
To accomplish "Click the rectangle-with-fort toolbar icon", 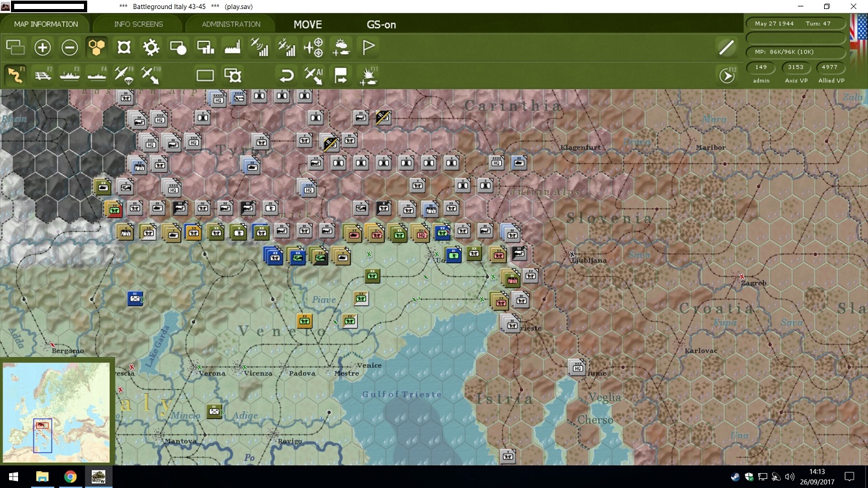I will 232,76.
